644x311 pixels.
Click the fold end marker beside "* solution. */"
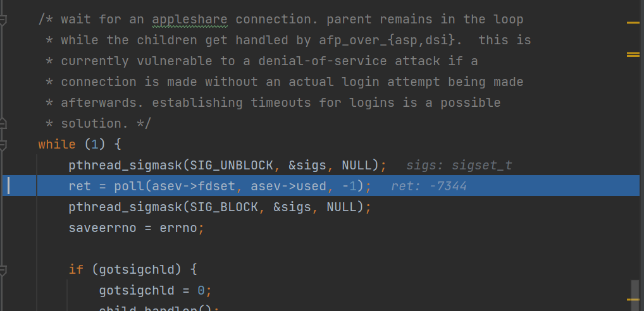[x=3, y=123]
